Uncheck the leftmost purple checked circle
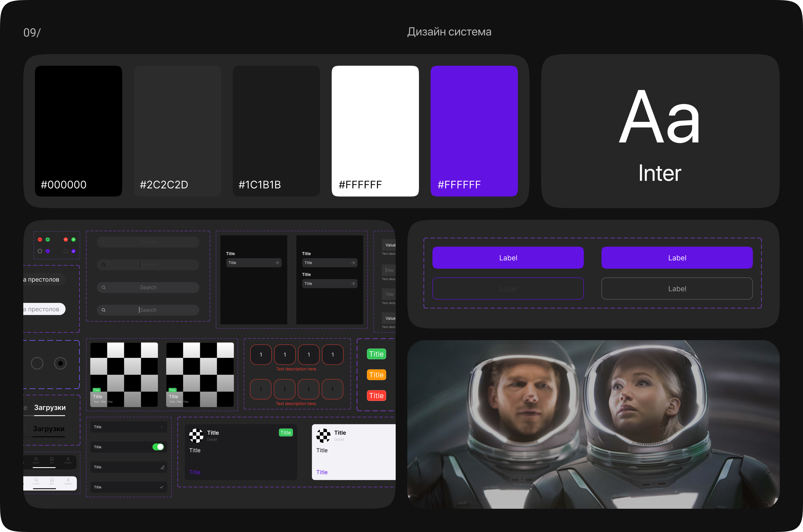803x532 pixels. [x=47, y=251]
